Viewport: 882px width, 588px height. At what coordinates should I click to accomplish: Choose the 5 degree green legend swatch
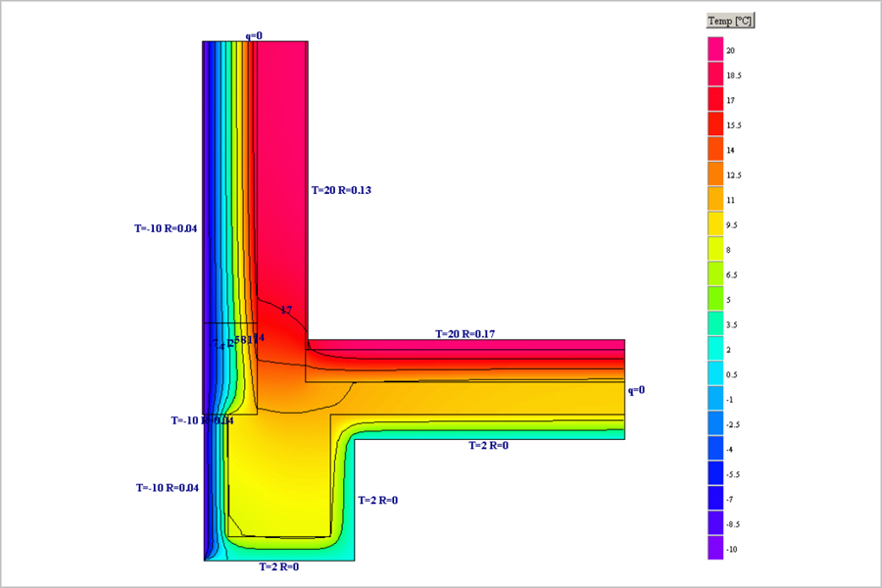[715, 299]
